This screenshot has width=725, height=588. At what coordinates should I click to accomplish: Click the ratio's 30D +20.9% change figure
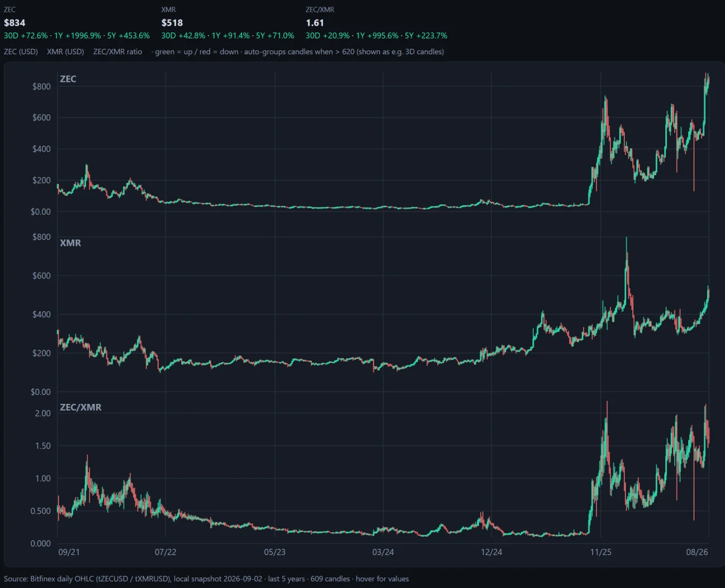327,36
